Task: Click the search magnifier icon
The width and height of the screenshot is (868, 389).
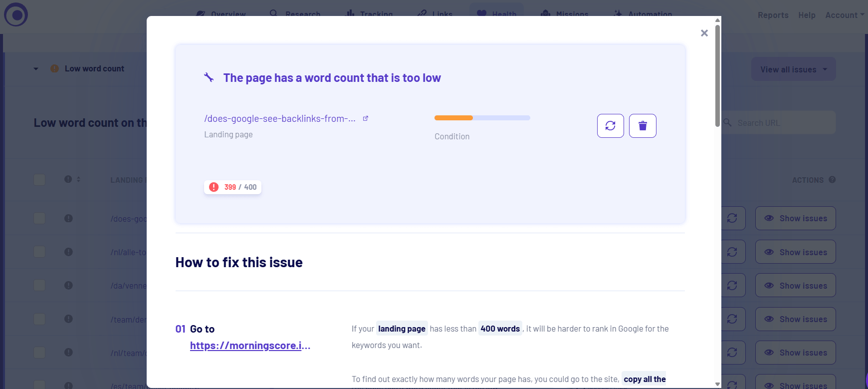Action: click(x=727, y=122)
